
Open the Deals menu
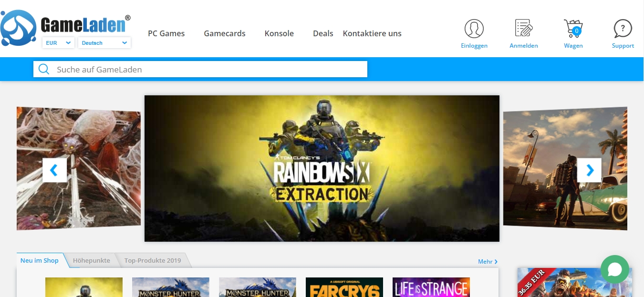coord(323,33)
